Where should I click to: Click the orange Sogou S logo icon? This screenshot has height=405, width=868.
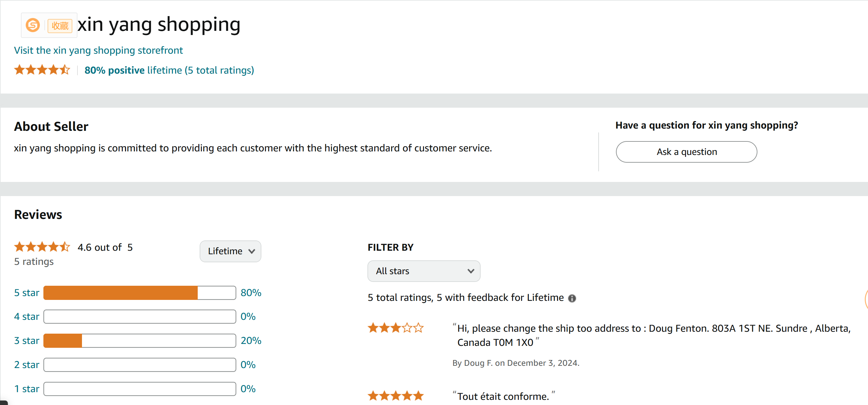[x=33, y=25]
